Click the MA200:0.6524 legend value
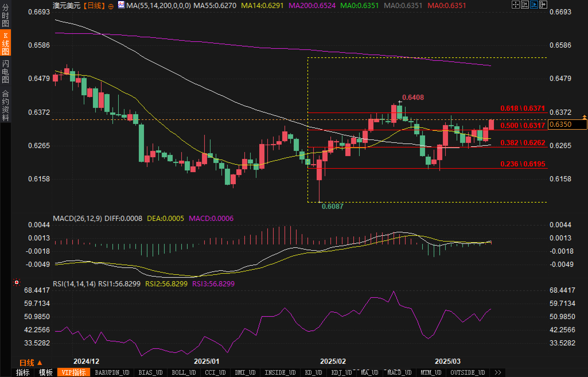The width and height of the screenshot is (588, 377). pos(312,5)
